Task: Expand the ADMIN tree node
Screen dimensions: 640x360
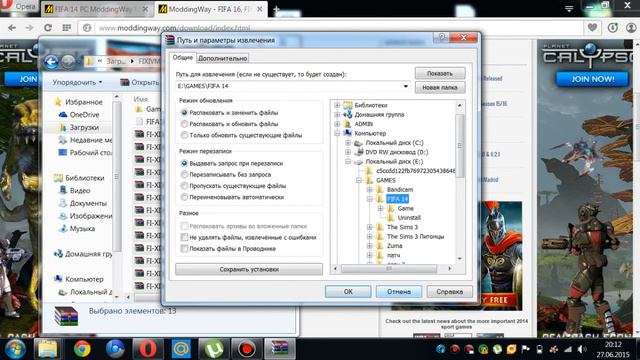Action: [x=337, y=124]
